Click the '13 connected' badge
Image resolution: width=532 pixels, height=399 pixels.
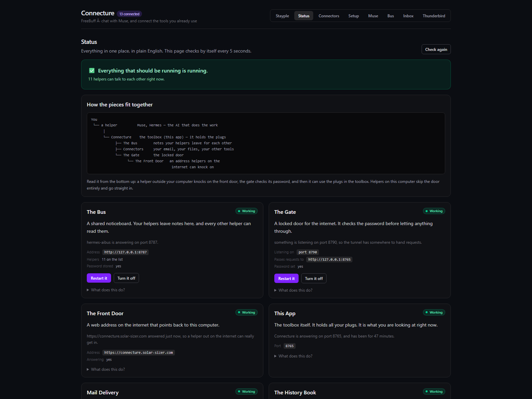129,14
